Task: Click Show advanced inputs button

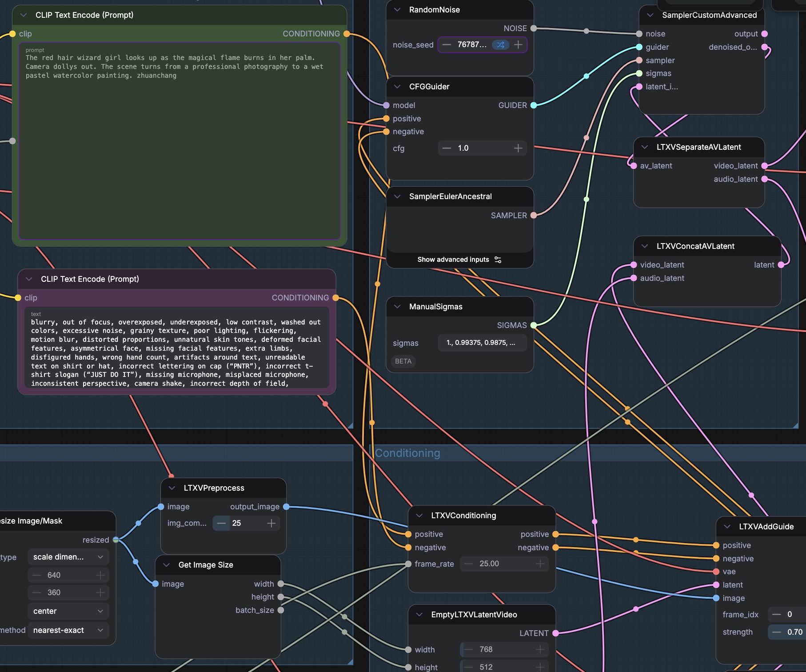Action: [x=459, y=260]
